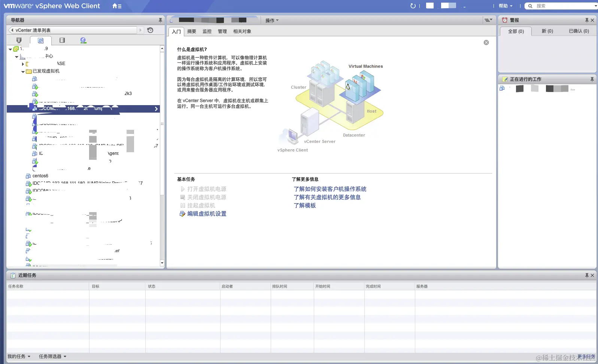Expand the folder ending in ASE
Image resolution: width=598 pixels, height=364 pixels.
23,64
